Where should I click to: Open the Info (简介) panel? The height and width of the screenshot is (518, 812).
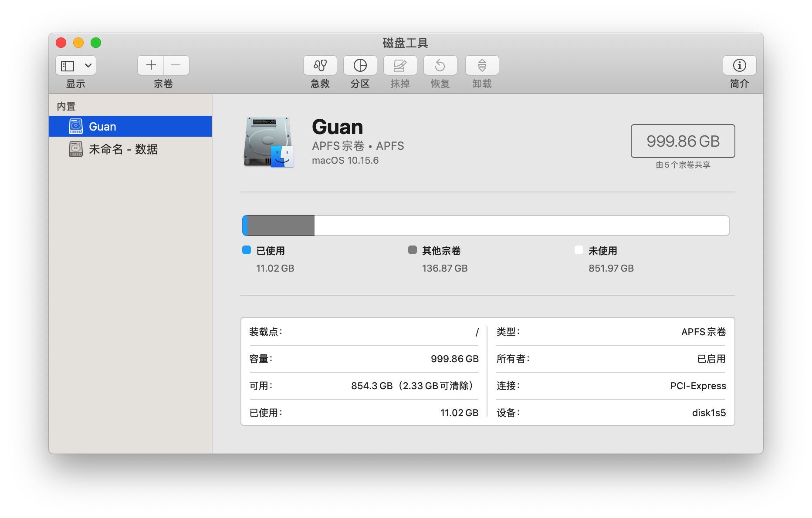click(739, 65)
